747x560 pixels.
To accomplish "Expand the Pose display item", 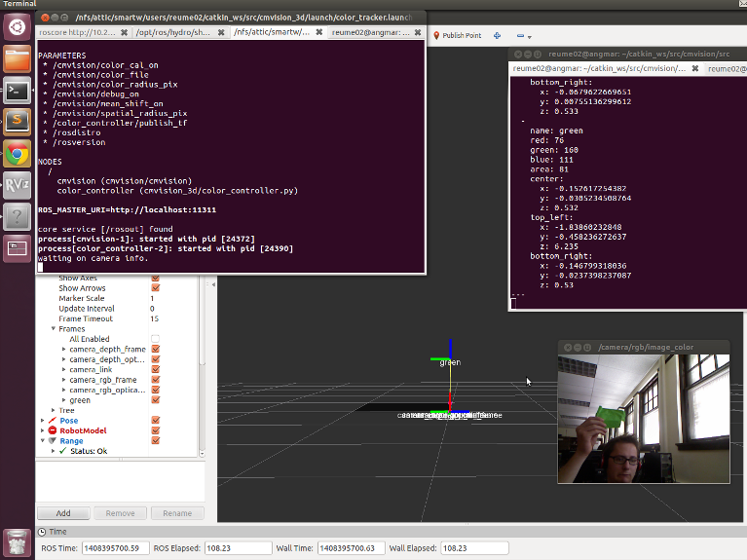I will pos(42,421).
